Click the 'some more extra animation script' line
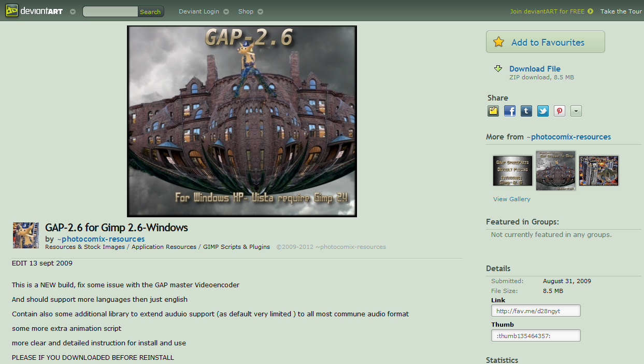The height and width of the screenshot is (364, 644). click(66, 328)
